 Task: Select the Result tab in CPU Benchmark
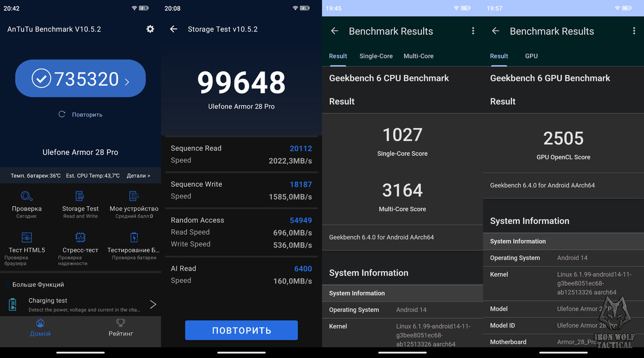pyautogui.click(x=338, y=56)
